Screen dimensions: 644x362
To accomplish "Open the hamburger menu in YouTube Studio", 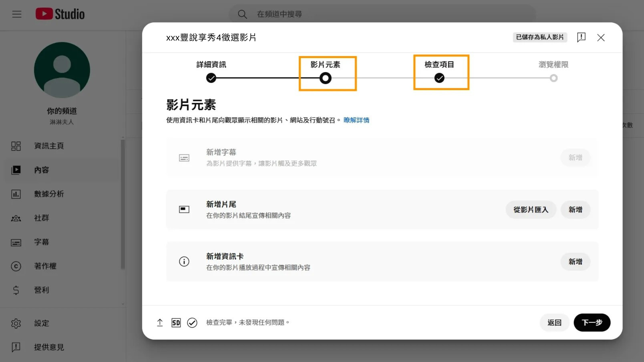I will [x=17, y=14].
